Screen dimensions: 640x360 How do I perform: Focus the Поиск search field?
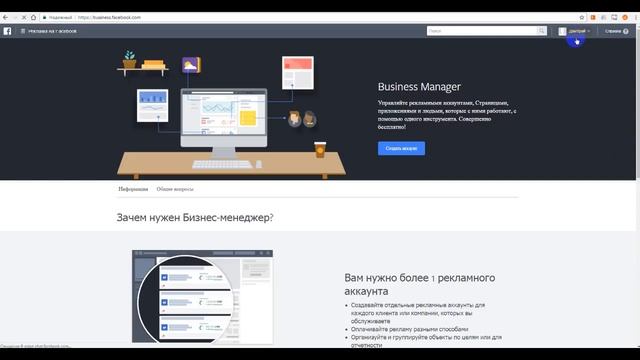(x=482, y=31)
